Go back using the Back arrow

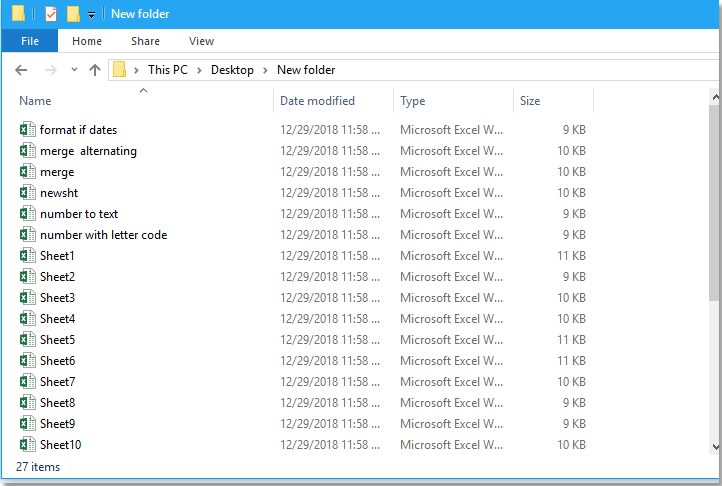point(22,70)
